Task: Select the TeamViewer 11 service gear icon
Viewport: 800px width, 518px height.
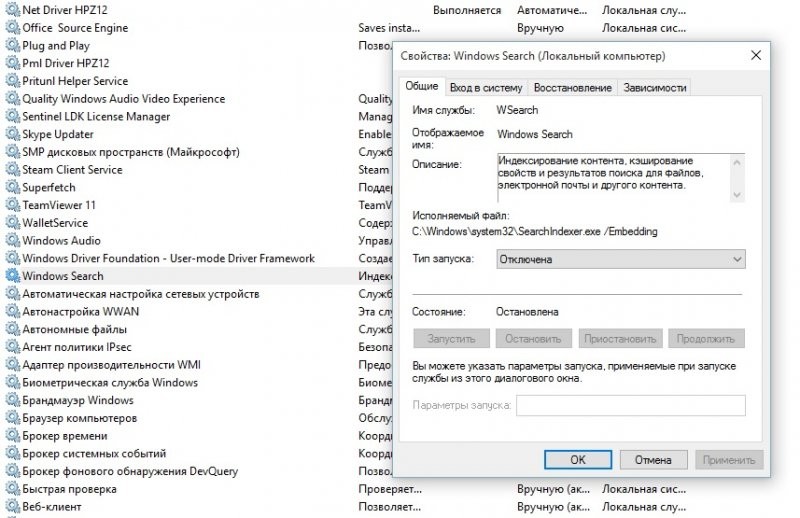Action: click(13, 205)
